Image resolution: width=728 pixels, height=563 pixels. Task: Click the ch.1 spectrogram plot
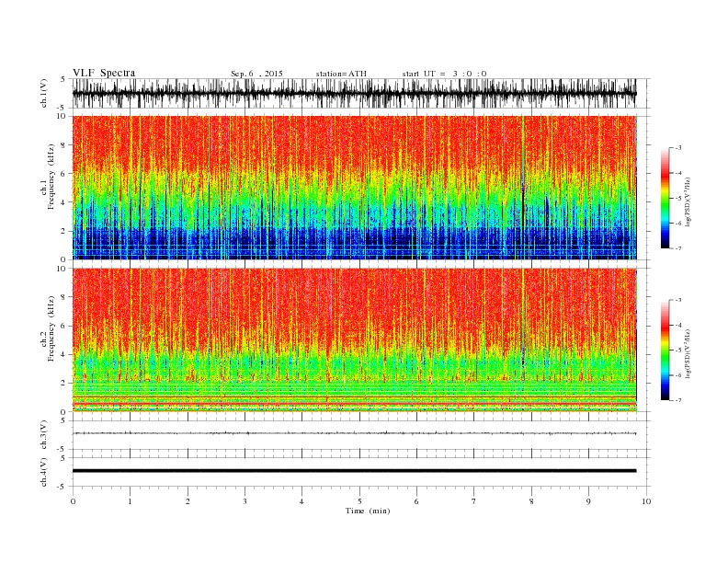click(x=354, y=188)
